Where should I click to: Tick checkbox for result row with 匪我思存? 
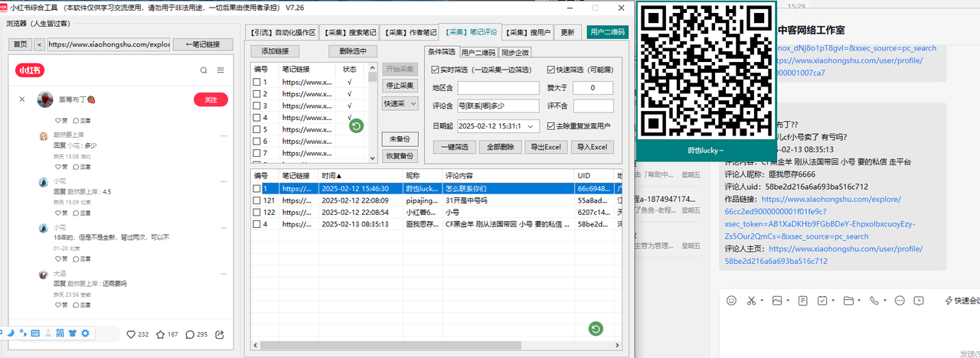point(257,224)
